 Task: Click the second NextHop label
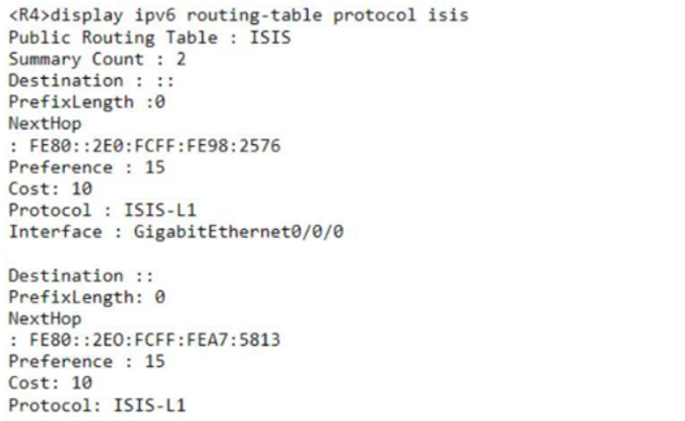pyautogui.click(x=45, y=319)
